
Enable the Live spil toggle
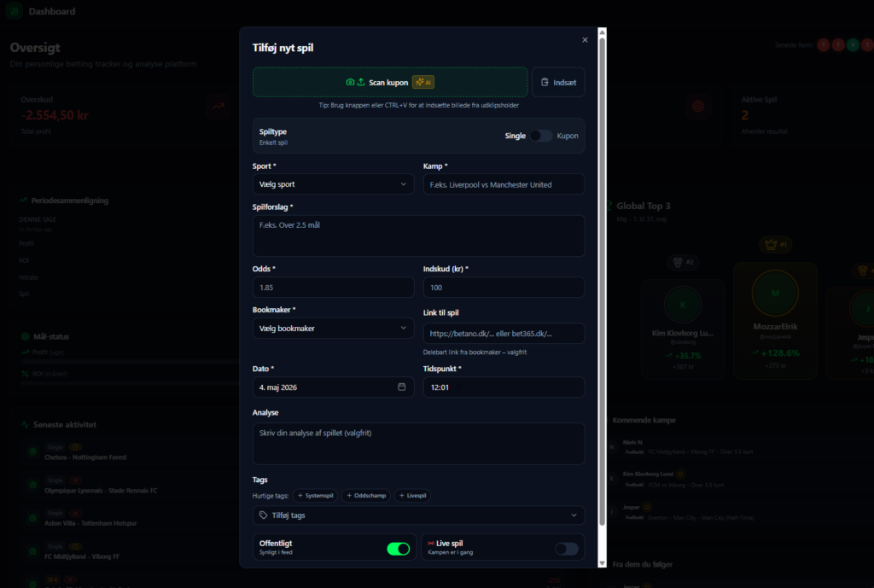[567, 549]
